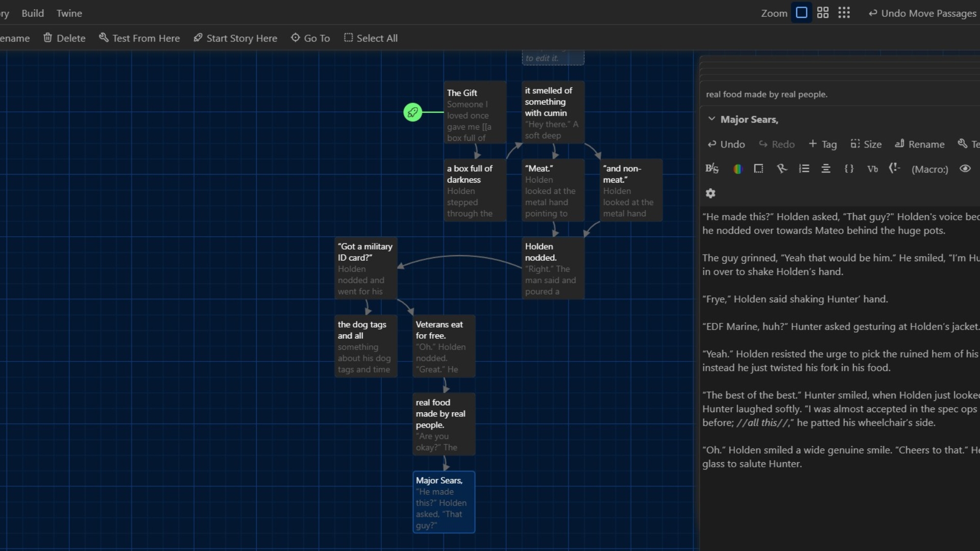This screenshot has height=551, width=980.
Task: Toggle the eye preview icon in the editor
Action: (965, 169)
